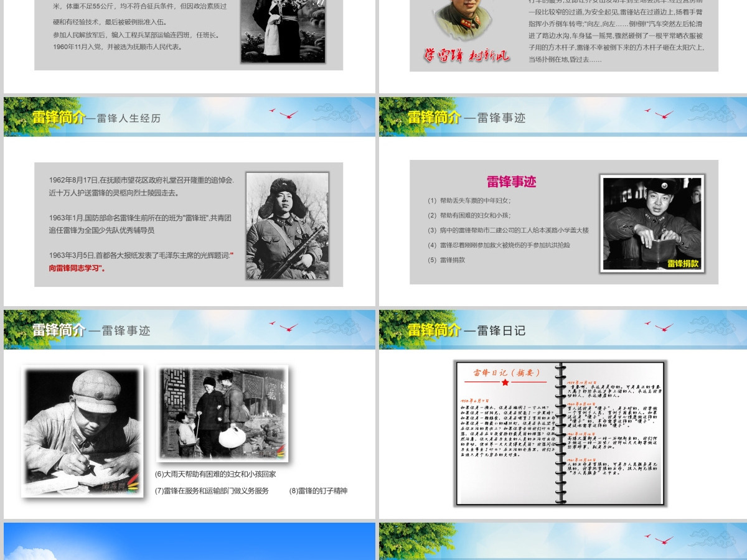Screen dimensions: 747x560
Task: Click the paragraph starting 1962年8月17日
Action: tap(142, 186)
